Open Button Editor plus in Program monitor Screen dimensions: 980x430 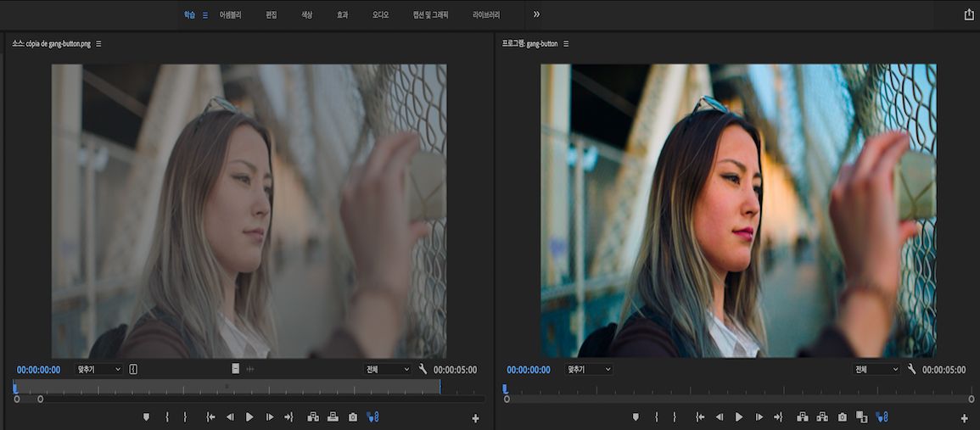click(x=964, y=418)
